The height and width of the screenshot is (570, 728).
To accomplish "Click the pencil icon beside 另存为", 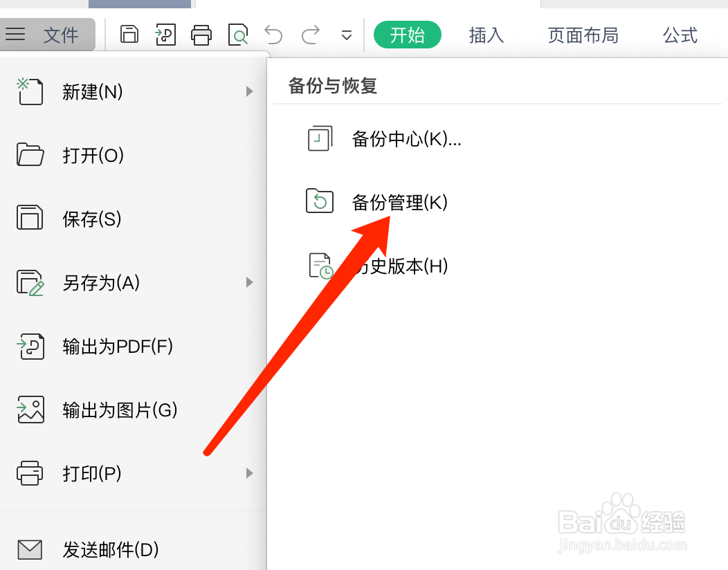I will pyautogui.click(x=30, y=283).
